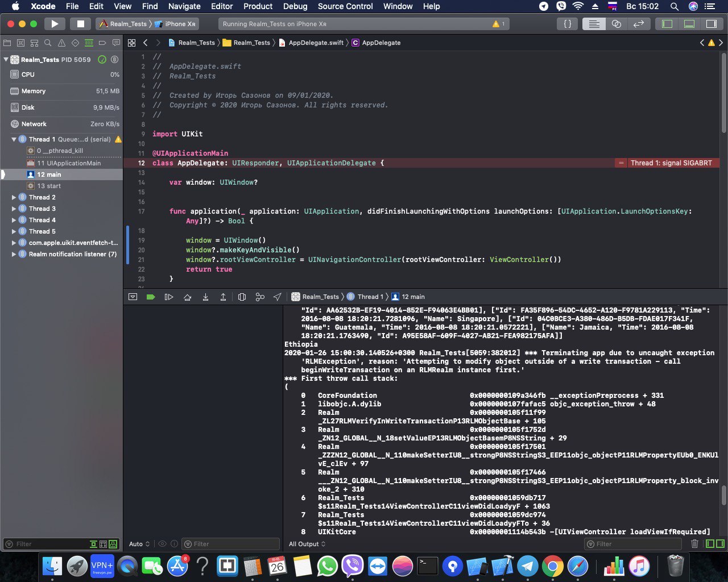Go back in editor history
Screen dimensions: 728x582
pyautogui.click(x=146, y=43)
